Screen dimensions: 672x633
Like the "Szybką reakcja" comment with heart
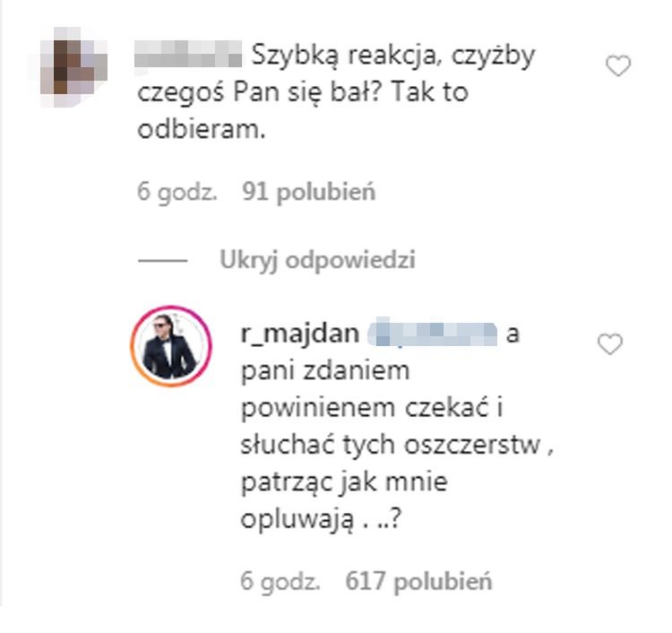point(618,66)
